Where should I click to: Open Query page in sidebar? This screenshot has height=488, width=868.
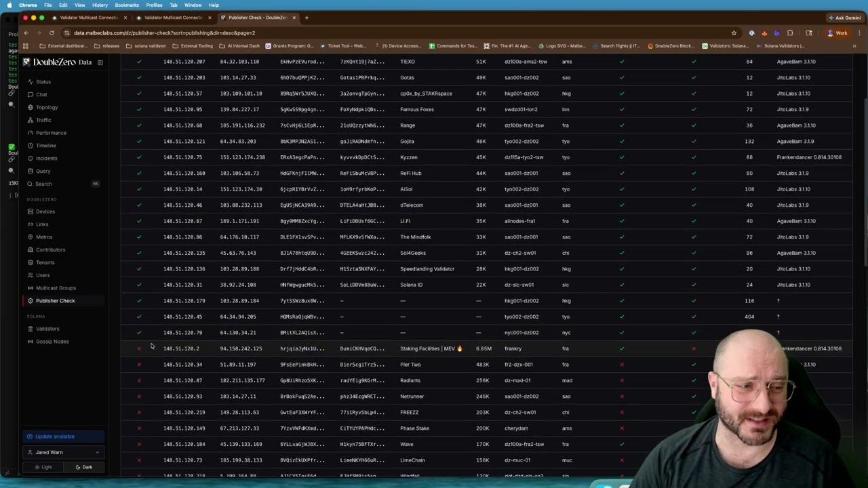[43, 171]
